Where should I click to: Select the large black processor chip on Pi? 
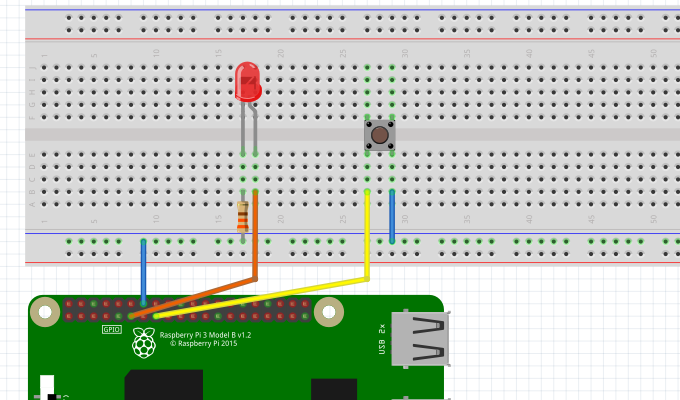(x=163, y=386)
